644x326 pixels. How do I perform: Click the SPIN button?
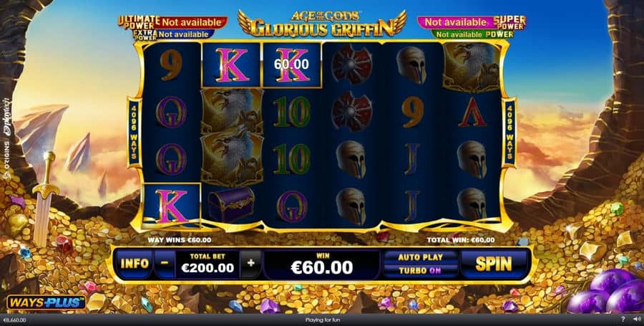point(493,264)
